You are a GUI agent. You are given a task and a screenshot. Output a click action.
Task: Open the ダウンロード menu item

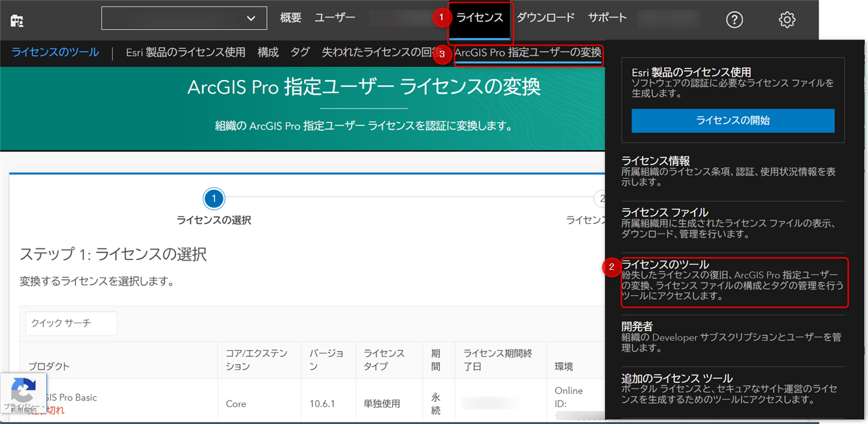point(546,18)
